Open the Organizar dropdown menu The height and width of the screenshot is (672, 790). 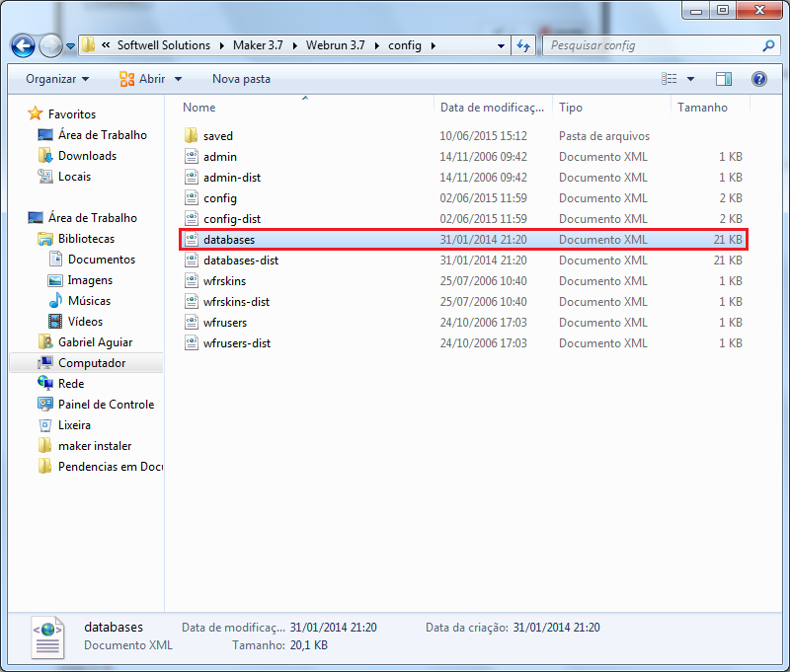tap(57, 79)
